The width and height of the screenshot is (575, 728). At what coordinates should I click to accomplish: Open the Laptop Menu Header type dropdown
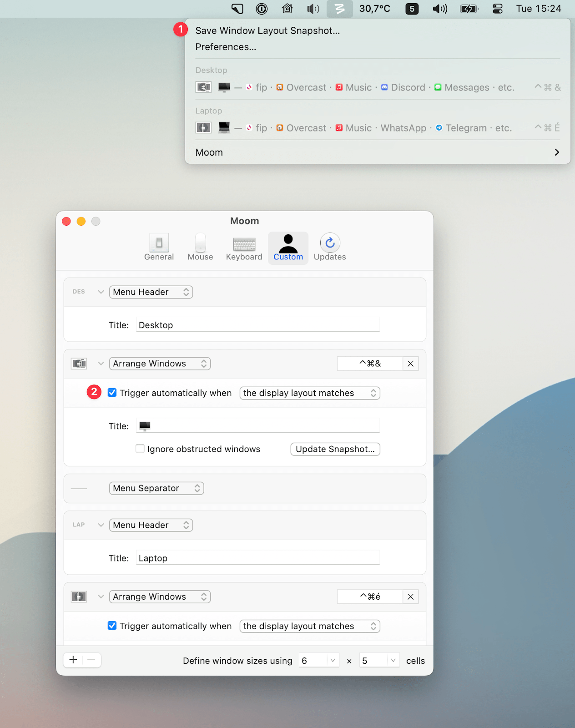pyautogui.click(x=151, y=525)
